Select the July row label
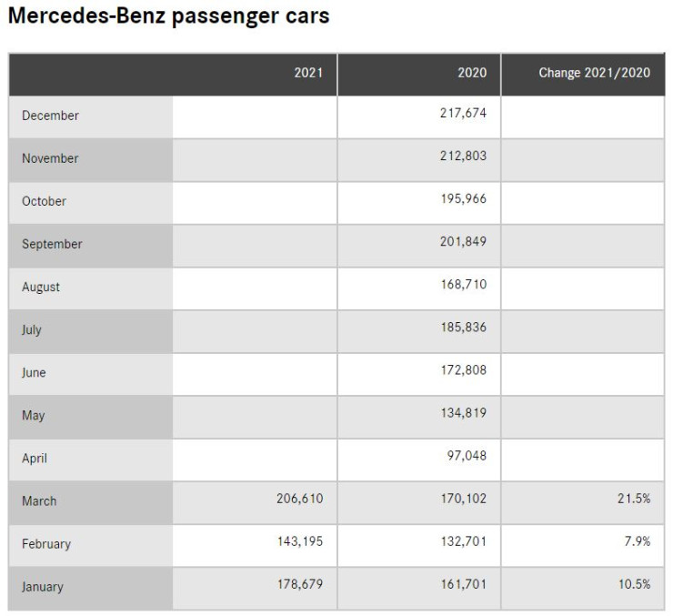673x616 pixels. click(x=32, y=329)
